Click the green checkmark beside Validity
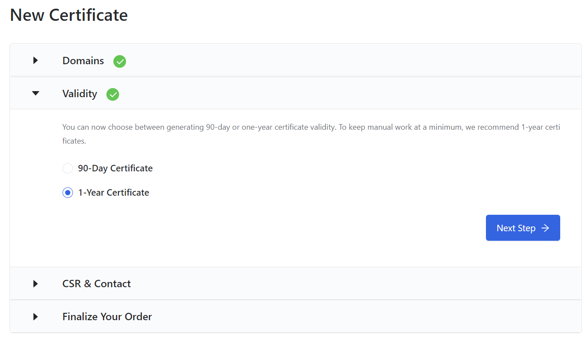The width and height of the screenshot is (588, 364). click(113, 95)
